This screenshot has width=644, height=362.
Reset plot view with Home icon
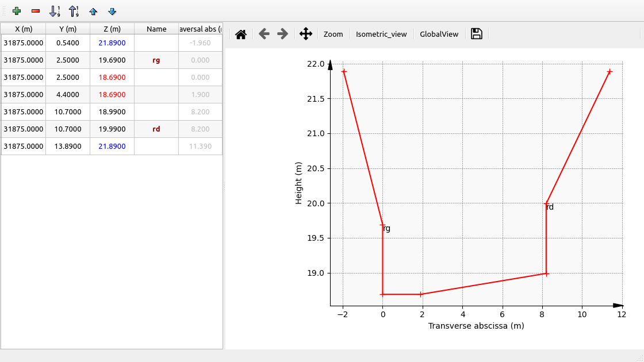point(241,34)
